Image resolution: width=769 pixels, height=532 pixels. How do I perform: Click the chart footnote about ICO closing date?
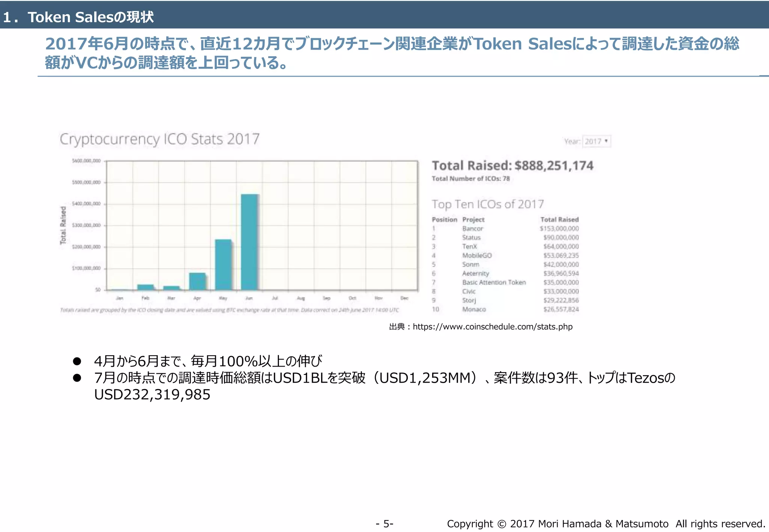pyautogui.click(x=229, y=310)
